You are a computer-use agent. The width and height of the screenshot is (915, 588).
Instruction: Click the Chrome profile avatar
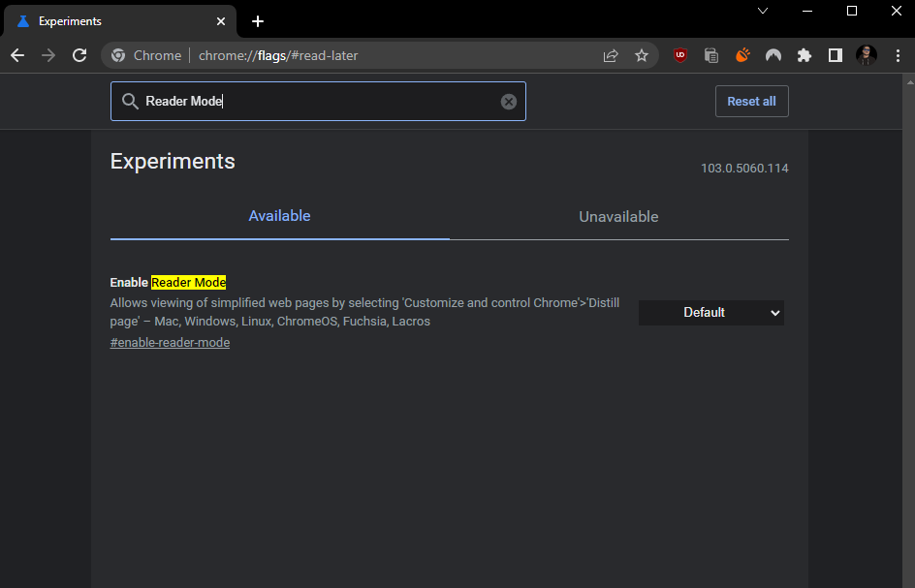[x=866, y=55]
